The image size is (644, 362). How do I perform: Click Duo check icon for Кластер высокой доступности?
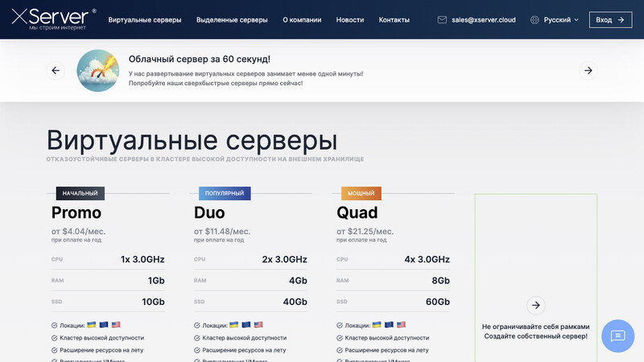coord(196,338)
